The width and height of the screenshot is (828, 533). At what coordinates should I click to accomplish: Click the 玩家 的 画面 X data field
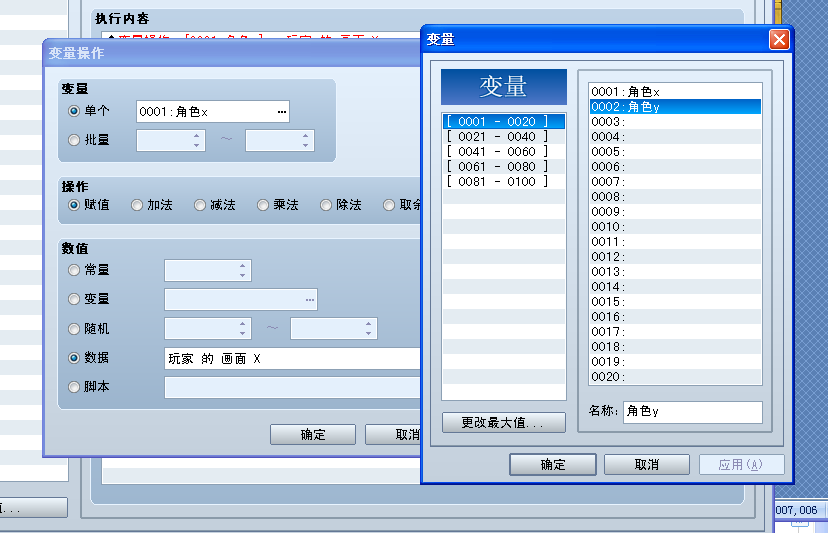(293, 359)
